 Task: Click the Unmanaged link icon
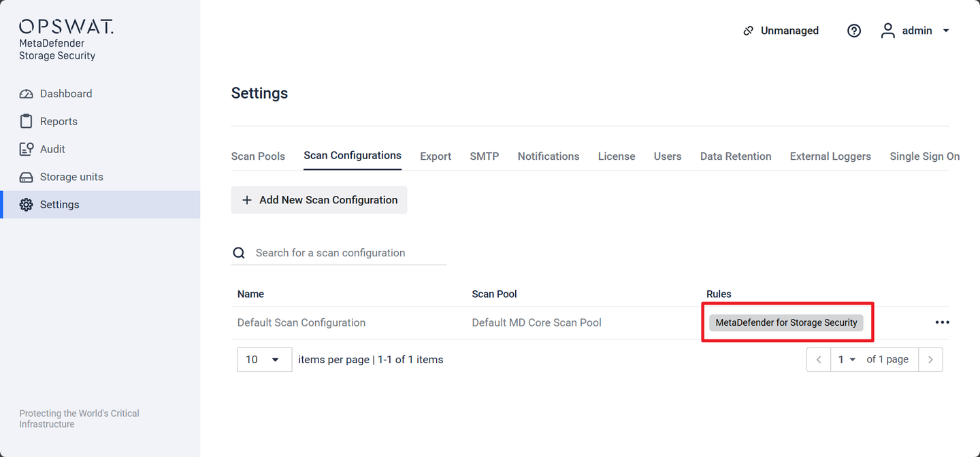pos(748,31)
